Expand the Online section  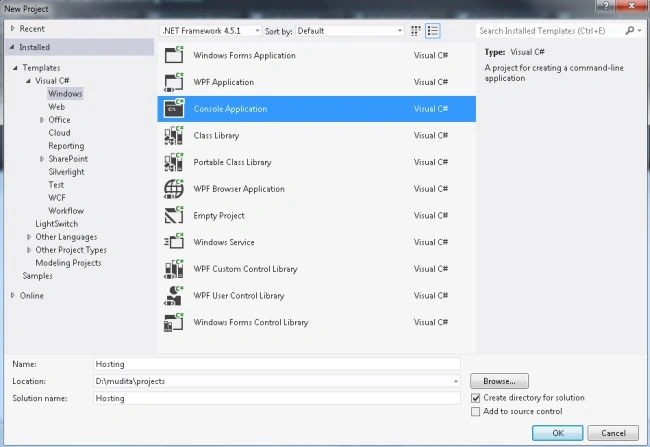click(12, 295)
